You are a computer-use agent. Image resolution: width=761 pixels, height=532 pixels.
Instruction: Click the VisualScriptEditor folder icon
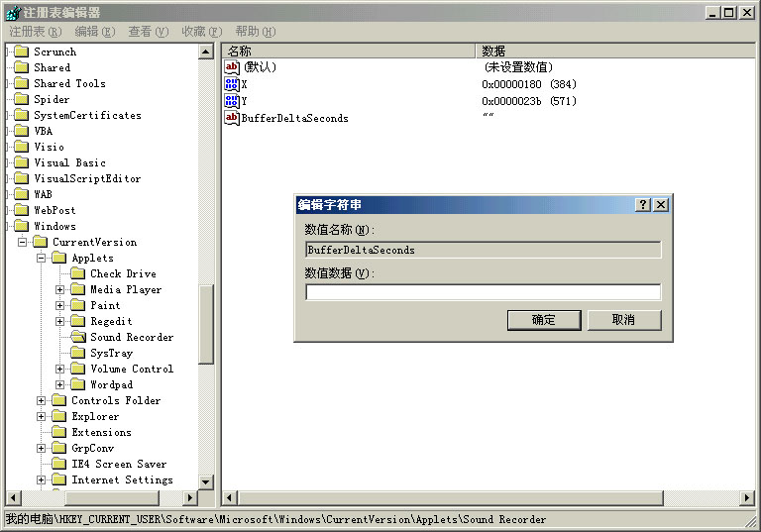(x=22, y=178)
